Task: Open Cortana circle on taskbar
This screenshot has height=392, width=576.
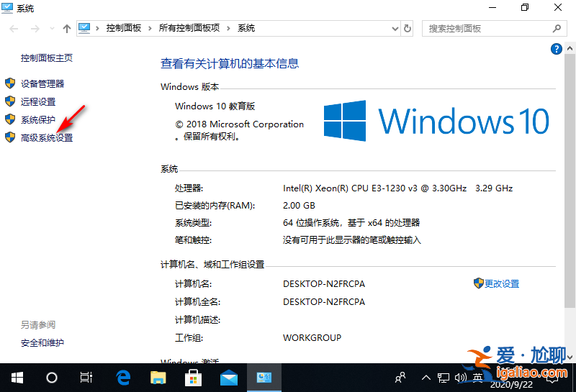Action: point(51,378)
